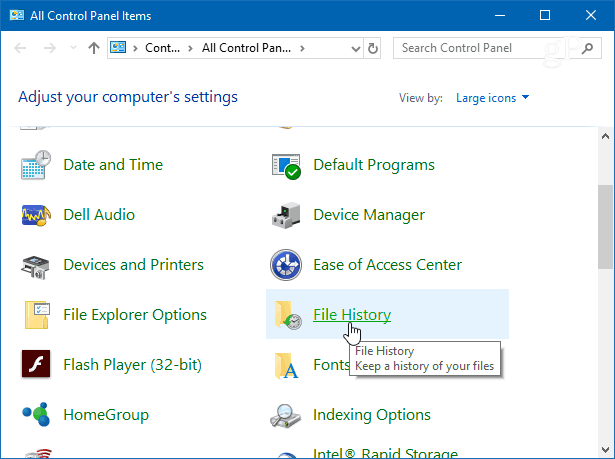Screen dimensions: 615x459
Task: Go up one folder level
Action: pyautogui.click(x=94, y=48)
